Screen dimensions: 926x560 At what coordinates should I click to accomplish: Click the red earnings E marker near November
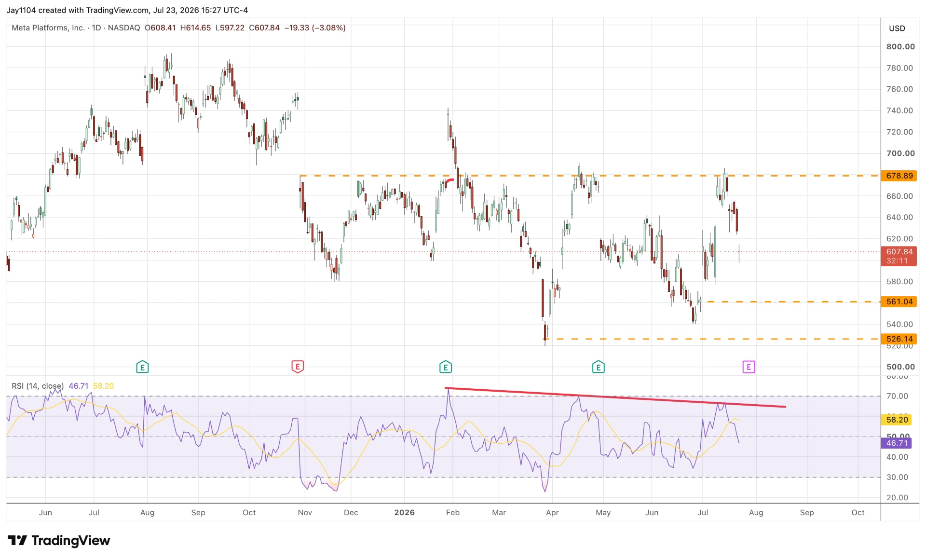(298, 367)
